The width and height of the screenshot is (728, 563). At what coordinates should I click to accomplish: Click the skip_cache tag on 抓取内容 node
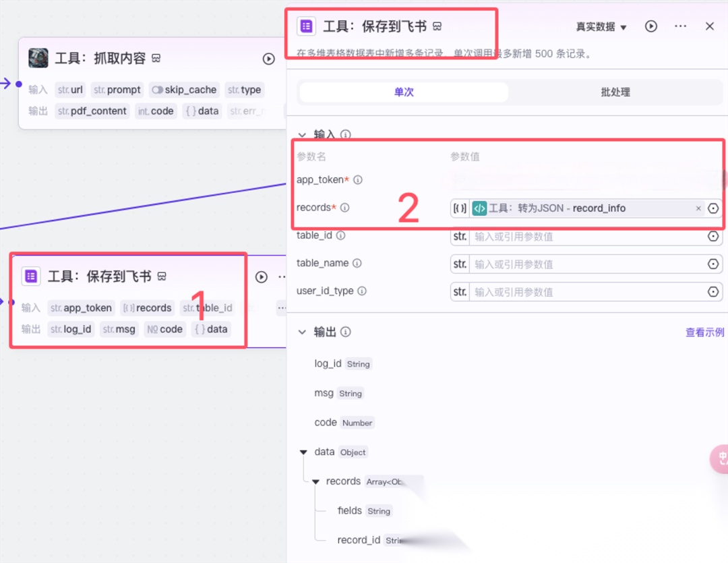pyautogui.click(x=184, y=90)
